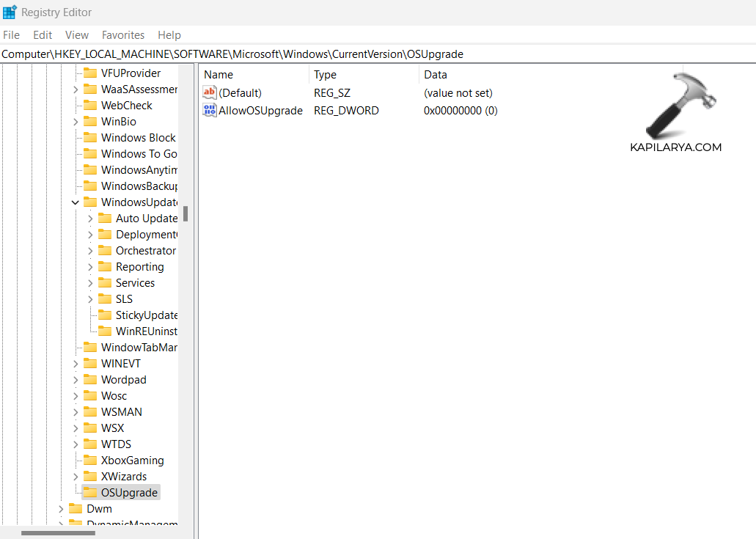Click the WinREUninst folder icon
The image size is (756, 539).
click(x=105, y=331)
